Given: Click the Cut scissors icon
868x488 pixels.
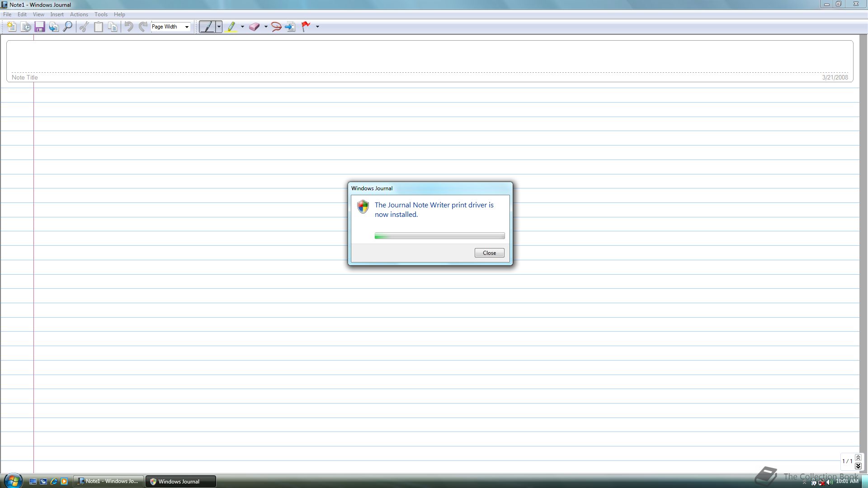Looking at the screenshot, I should tap(84, 27).
